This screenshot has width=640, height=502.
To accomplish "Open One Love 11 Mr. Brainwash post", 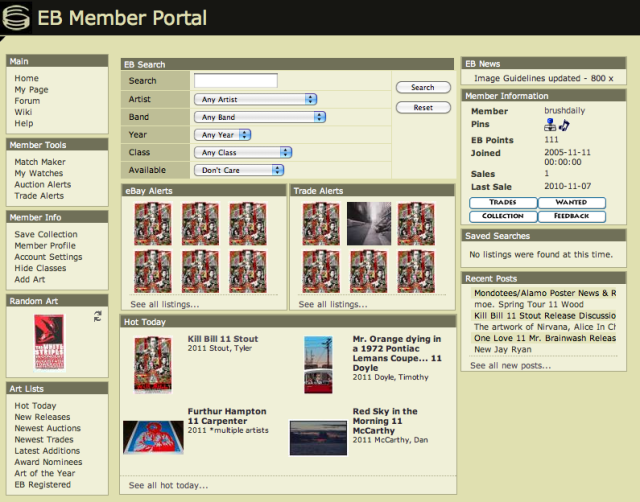I will pyautogui.click(x=545, y=338).
